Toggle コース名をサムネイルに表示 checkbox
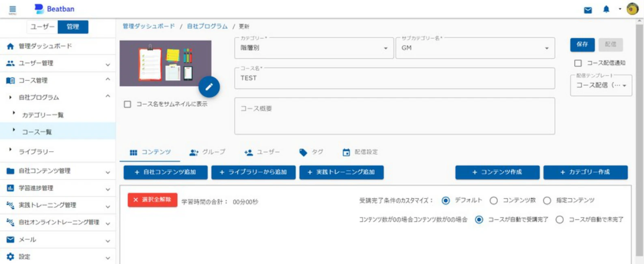This screenshot has height=264, width=644. (127, 104)
